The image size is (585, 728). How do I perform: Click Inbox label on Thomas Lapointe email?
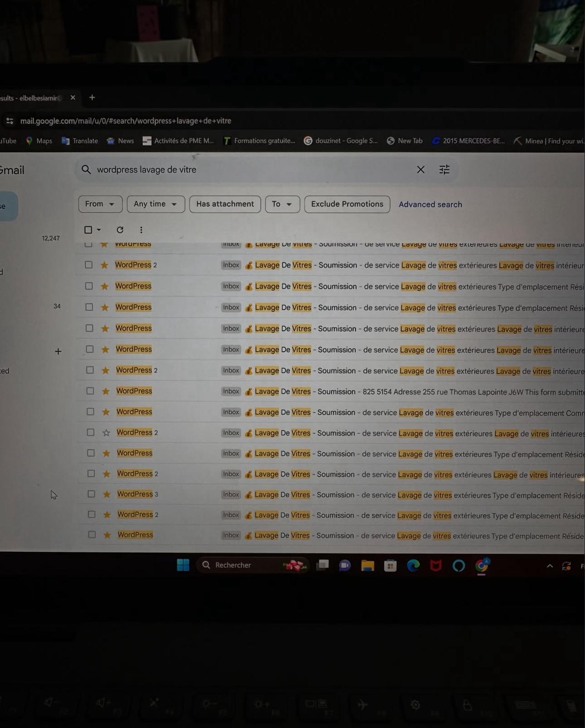pyautogui.click(x=231, y=391)
